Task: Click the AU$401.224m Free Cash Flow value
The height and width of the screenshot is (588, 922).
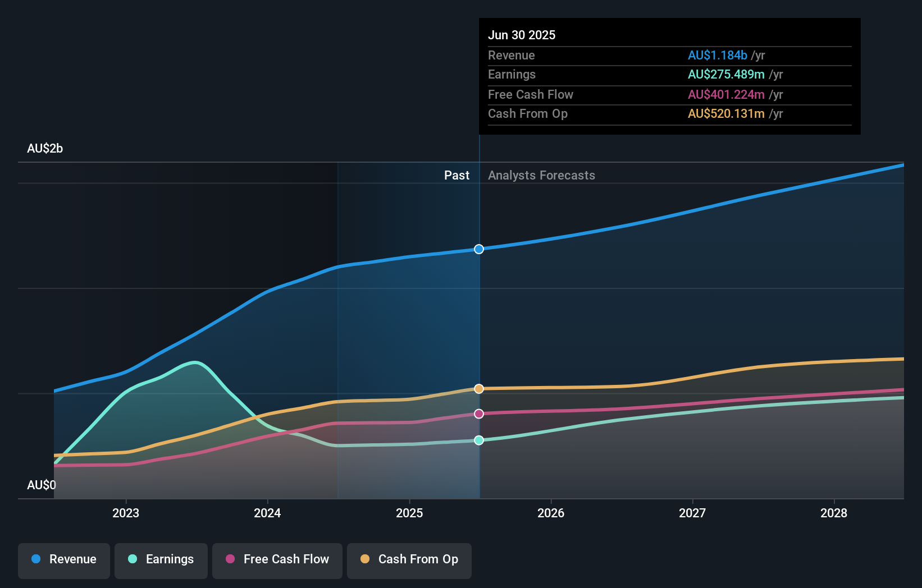Action: [x=725, y=94]
